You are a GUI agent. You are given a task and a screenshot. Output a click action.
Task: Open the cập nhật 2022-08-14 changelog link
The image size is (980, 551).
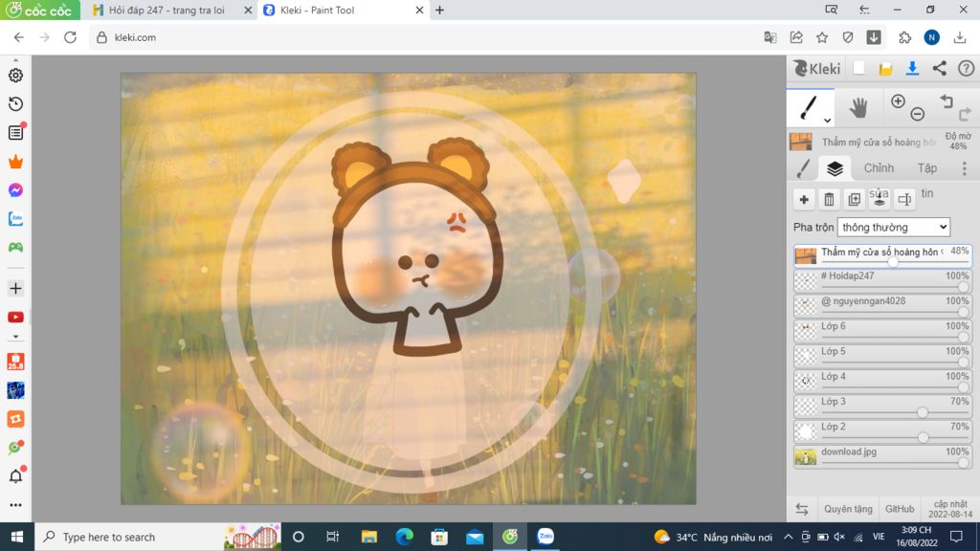pyautogui.click(x=950, y=509)
